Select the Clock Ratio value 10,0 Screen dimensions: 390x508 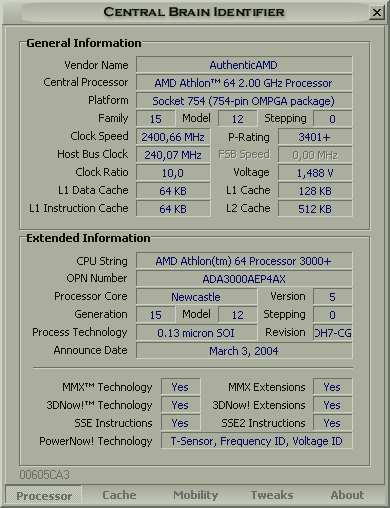tap(173, 173)
